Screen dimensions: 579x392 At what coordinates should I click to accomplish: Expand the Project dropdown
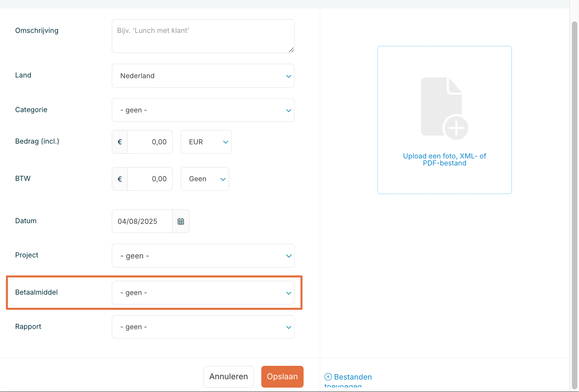[x=203, y=256]
